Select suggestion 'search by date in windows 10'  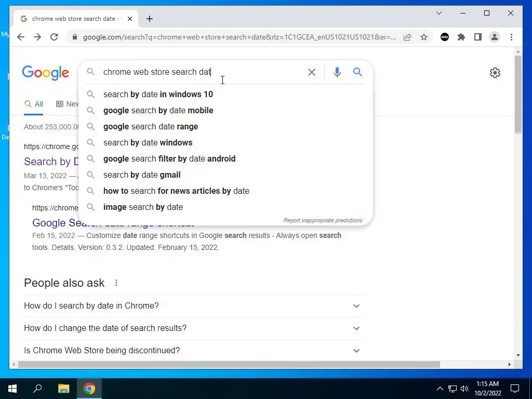point(225,95)
